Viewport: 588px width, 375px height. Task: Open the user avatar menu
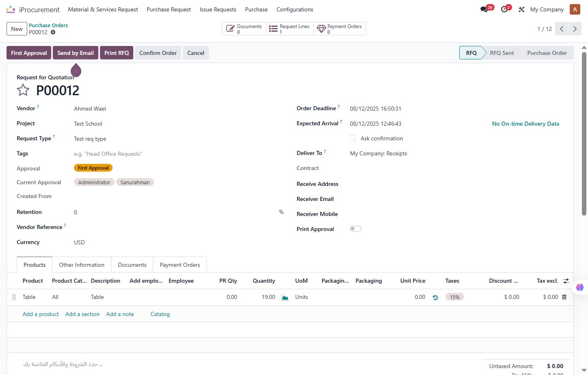[x=575, y=9]
